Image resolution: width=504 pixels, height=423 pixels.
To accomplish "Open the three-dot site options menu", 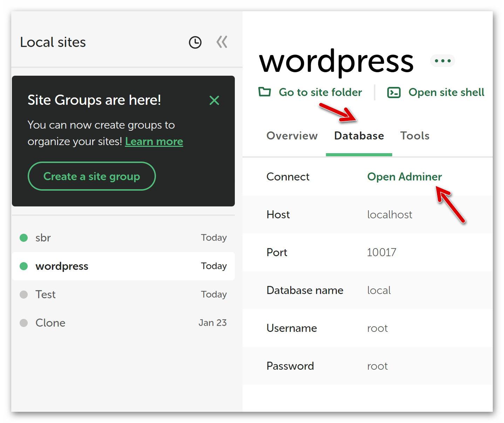I will (442, 61).
